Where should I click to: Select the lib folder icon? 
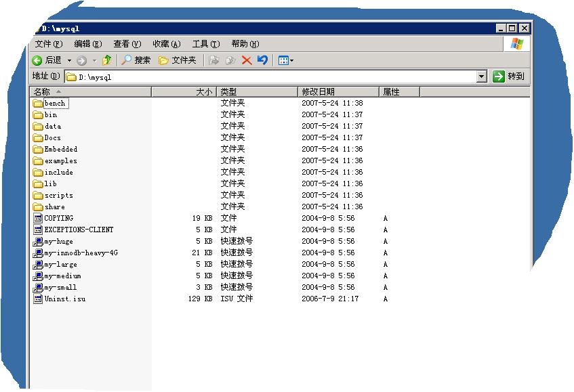click(38, 184)
